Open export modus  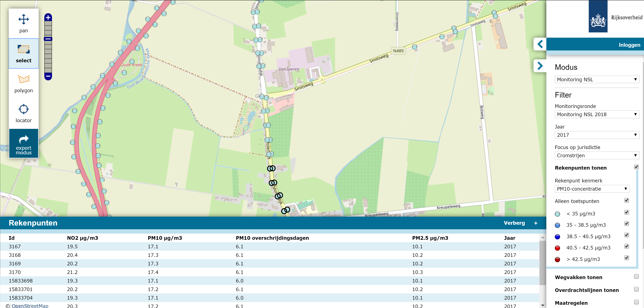23,144
